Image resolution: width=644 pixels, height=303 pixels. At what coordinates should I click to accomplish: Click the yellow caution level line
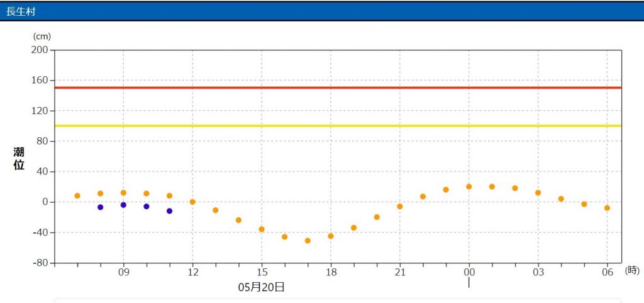(338, 126)
